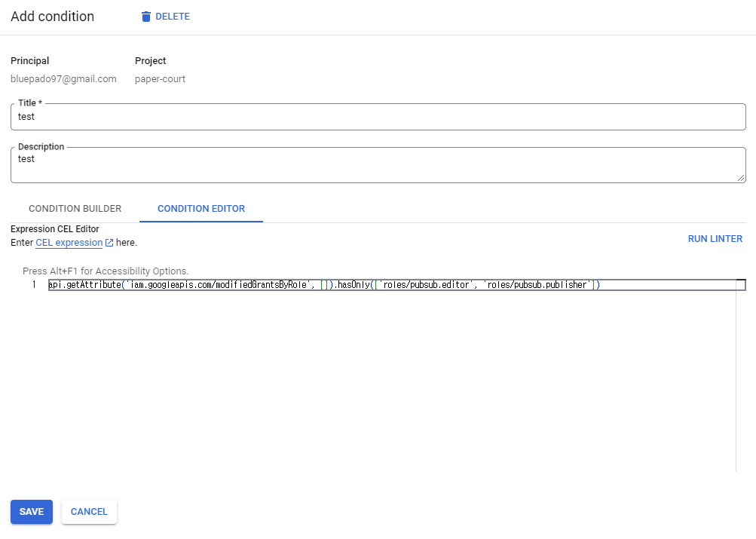Cancel adding the condition
Viewport: 756px width, 539px height.
(89, 512)
